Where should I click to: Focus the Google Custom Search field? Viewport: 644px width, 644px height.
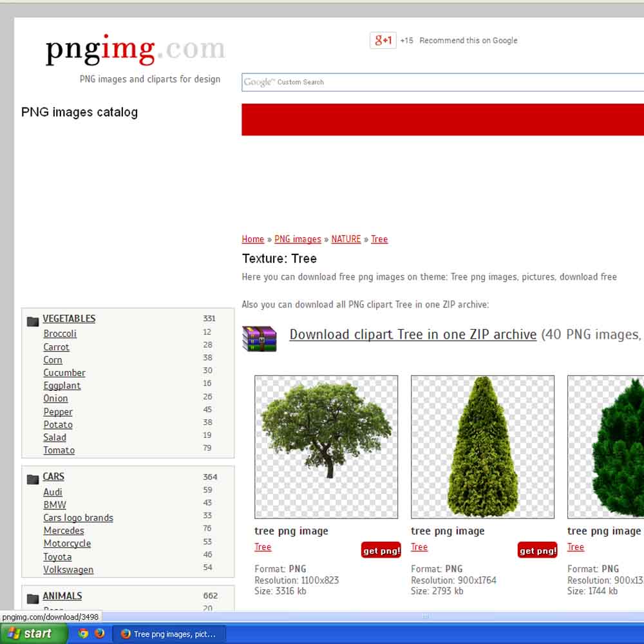(443, 82)
